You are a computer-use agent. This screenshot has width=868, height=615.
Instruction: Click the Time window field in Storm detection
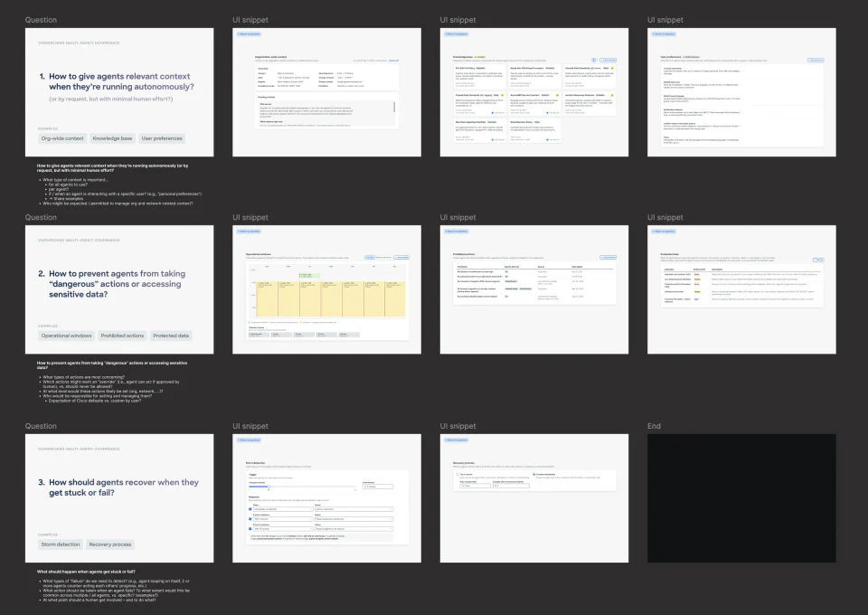click(378, 487)
